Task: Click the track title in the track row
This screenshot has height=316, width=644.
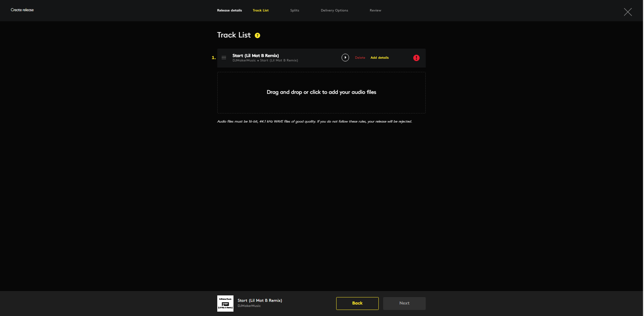Action: 255,56
